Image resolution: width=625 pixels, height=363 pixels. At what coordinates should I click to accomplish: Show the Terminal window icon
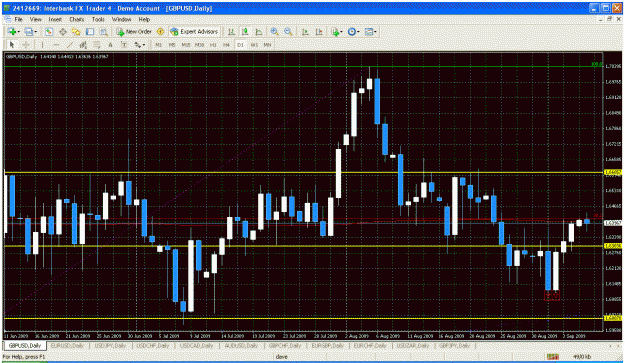coord(90,32)
